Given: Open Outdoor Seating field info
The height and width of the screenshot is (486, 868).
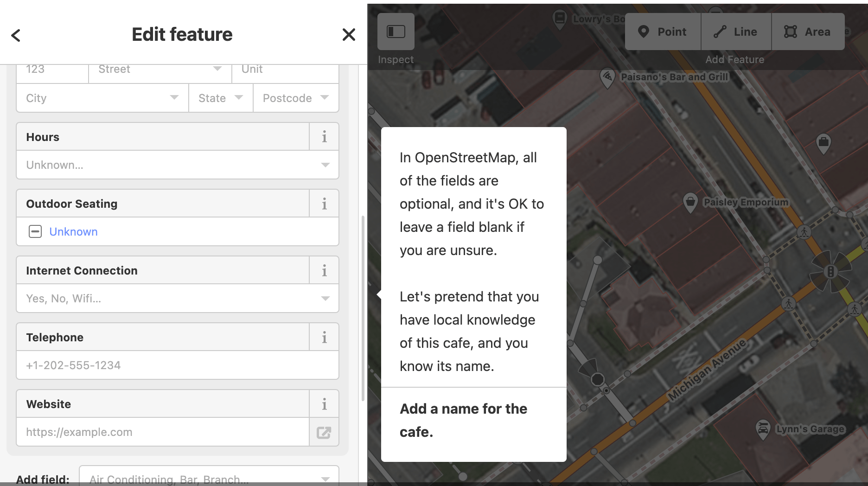Looking at the screenshot, I should [x=324, y=204].
